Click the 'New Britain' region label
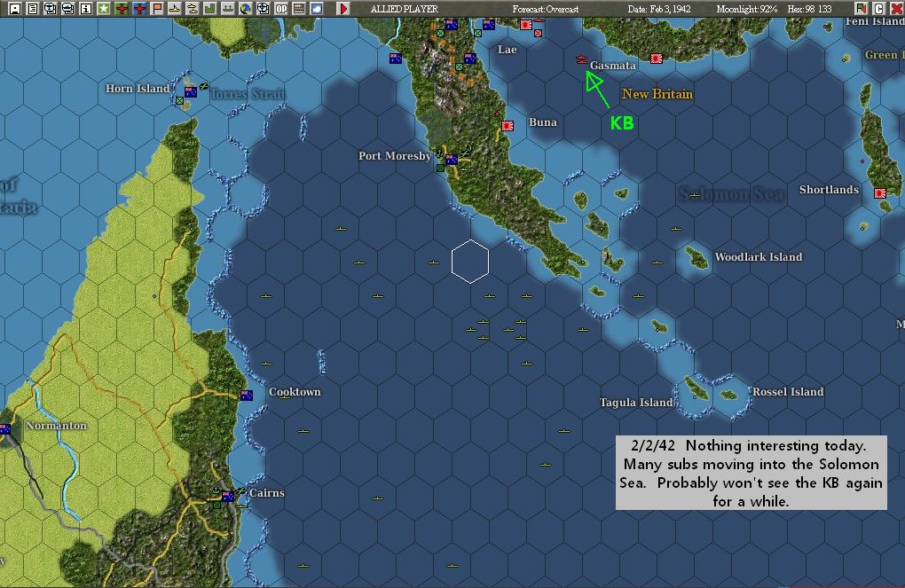This screenshot has height=588, width=905. click(657, 94)
